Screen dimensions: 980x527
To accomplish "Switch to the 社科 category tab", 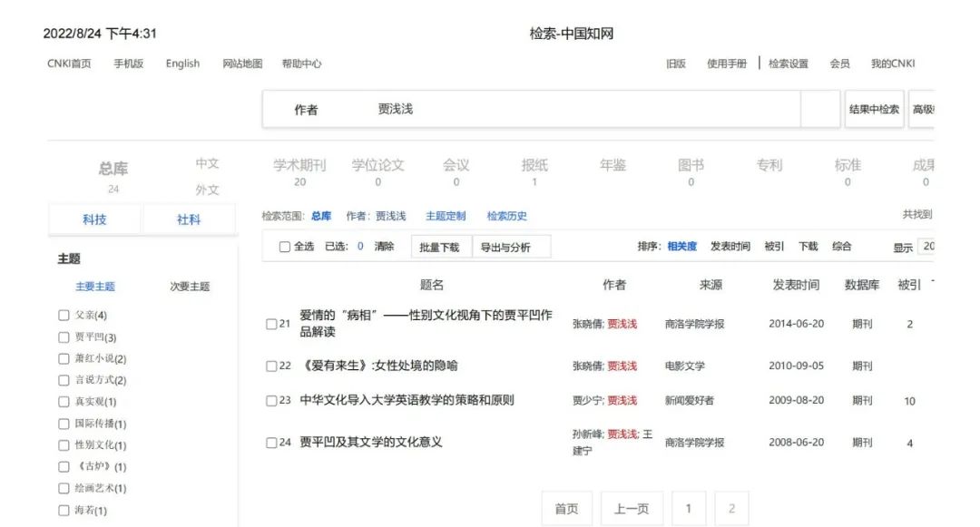I will point(189,219).
